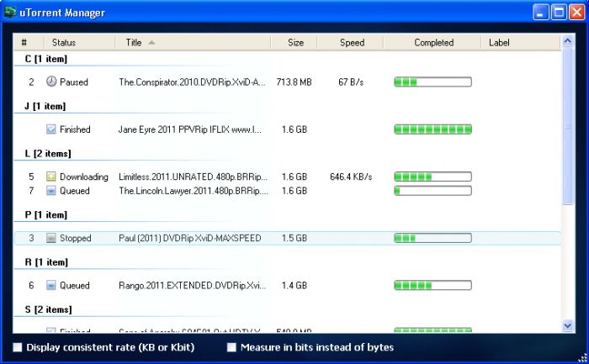
Task: Click the Stopped status text
Action: click(76, 238)
